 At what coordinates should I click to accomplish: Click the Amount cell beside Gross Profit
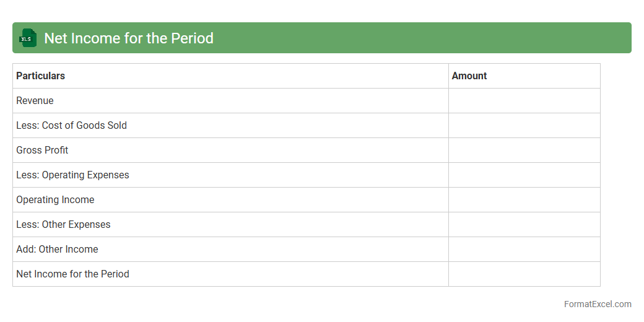click(x=524, y=150)
